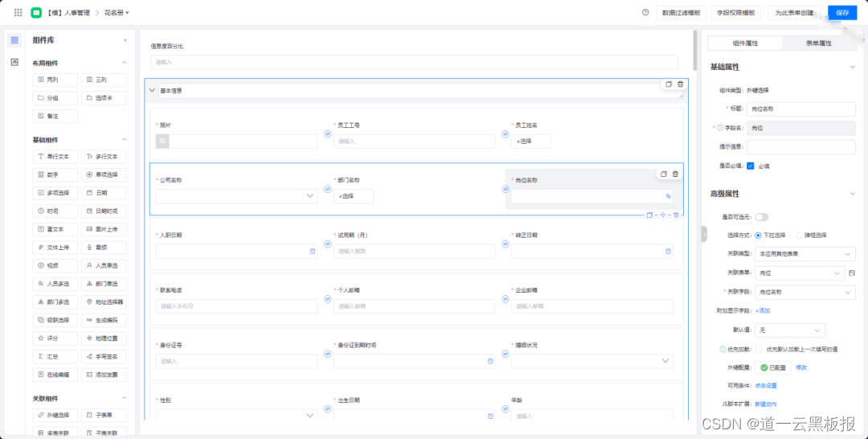
Task: Click the 入职日期 date field
Action: tap(236, 251)
